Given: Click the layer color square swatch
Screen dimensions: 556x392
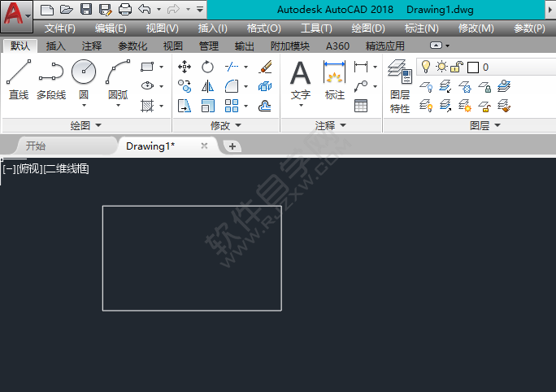Looking at the screenshot, I should pyautogui.click(x=472, y=67).
